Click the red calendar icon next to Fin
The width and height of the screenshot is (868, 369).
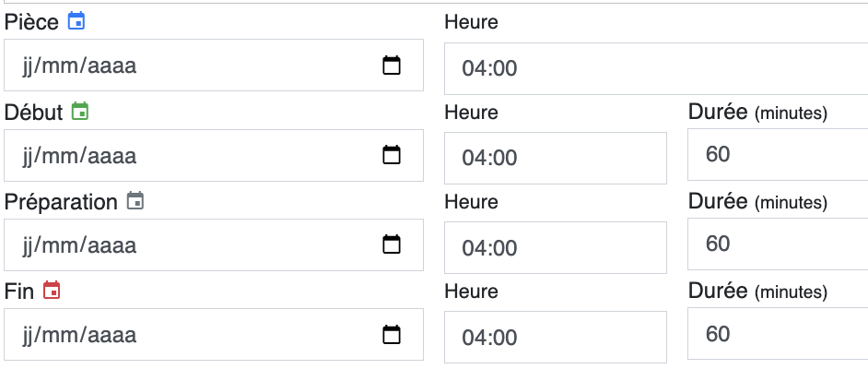click(x=52, y=290)
